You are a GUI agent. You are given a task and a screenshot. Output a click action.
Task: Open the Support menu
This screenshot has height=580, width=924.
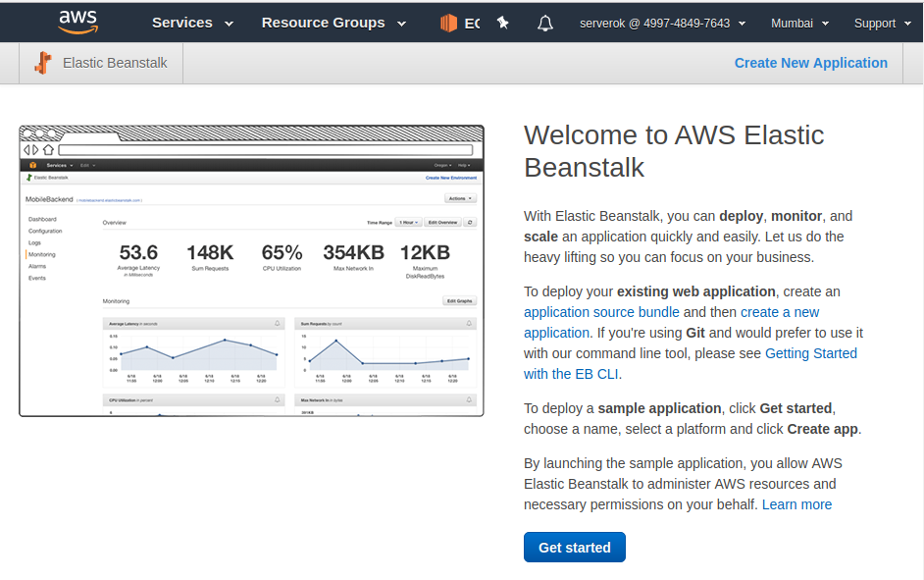tap(883, 23)
